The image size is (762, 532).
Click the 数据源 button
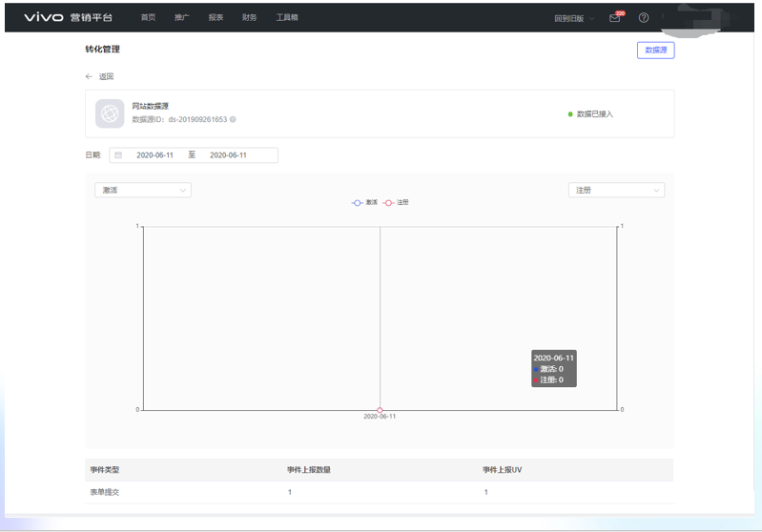[x=655, y=50]
